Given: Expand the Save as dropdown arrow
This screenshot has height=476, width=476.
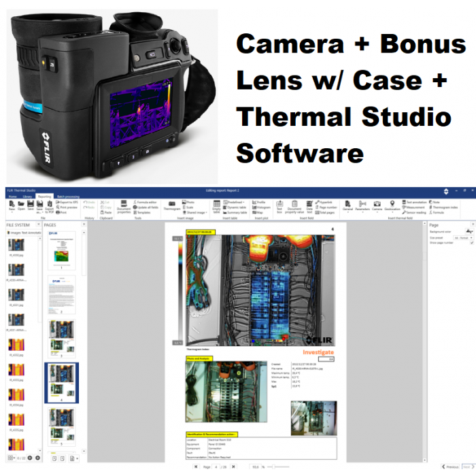Looking at the screenshot, I should [41, 212].
